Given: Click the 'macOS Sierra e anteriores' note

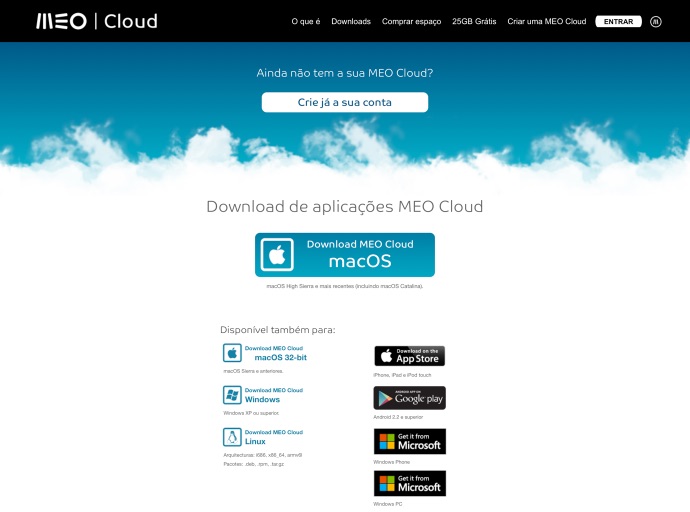Looking at the screenshot, I should click(x=253, y=371).
